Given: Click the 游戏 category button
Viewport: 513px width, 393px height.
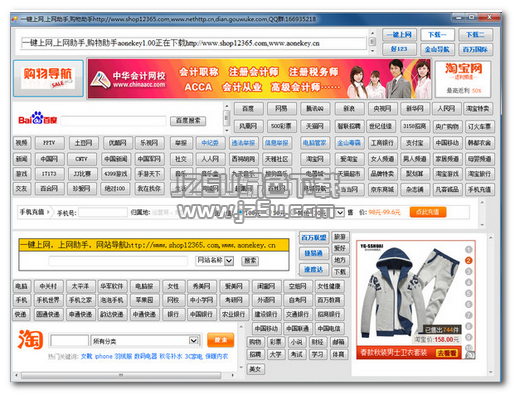Looking at the screenshot, I should (x=22, y=174).
